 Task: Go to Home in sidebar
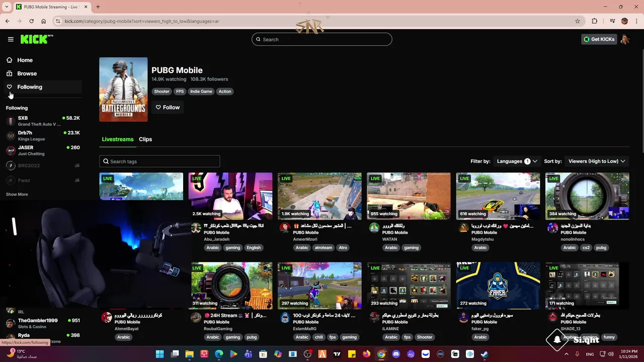point(25,60)
